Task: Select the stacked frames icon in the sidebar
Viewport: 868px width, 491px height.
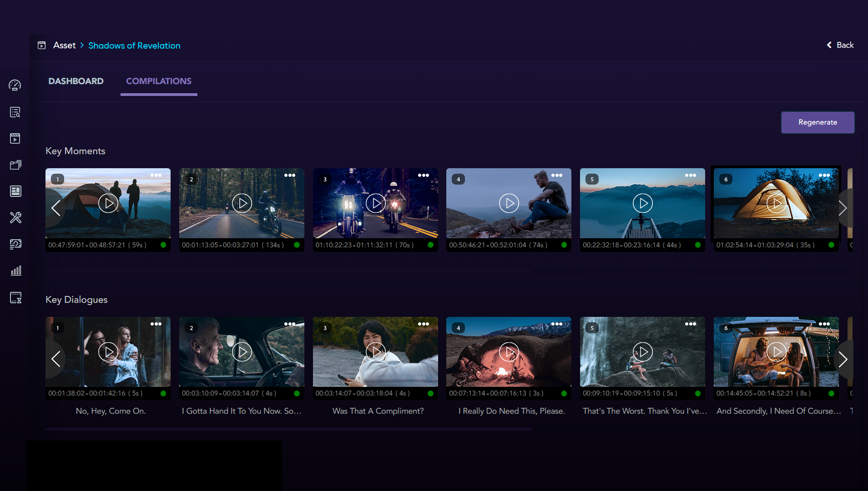Action: tap(15, 165)
